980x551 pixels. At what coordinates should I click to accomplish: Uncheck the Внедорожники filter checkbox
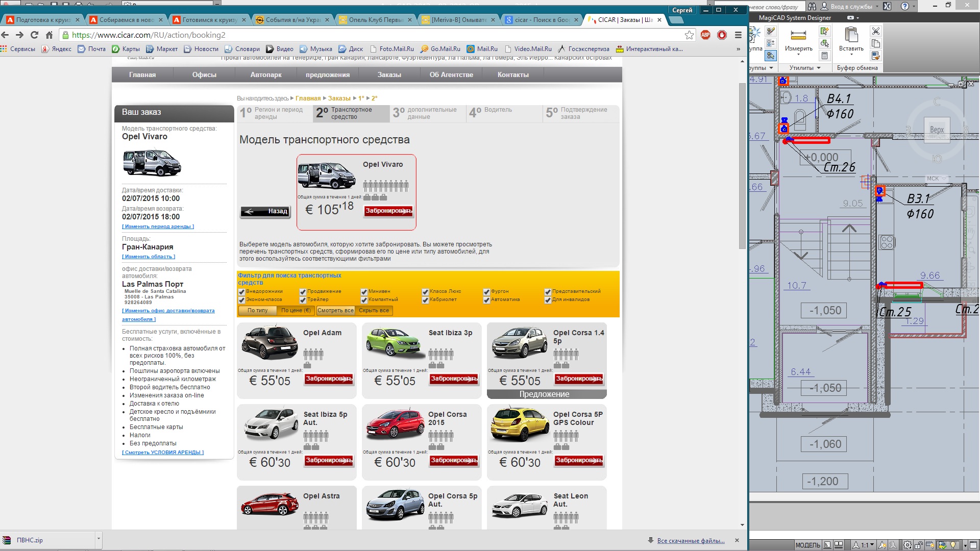point(242,292)
